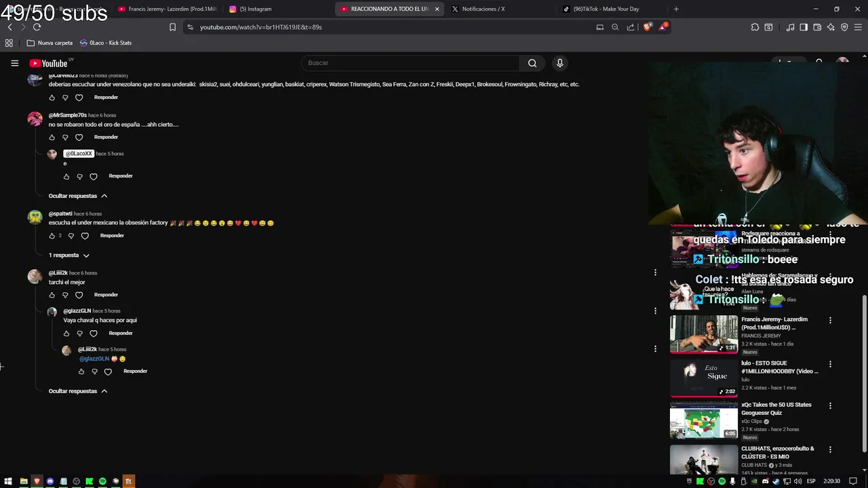Like the 'under venezolano' recommendation comment
The height and width of the screenshot is (488, 868).
[x=52, y=98]
